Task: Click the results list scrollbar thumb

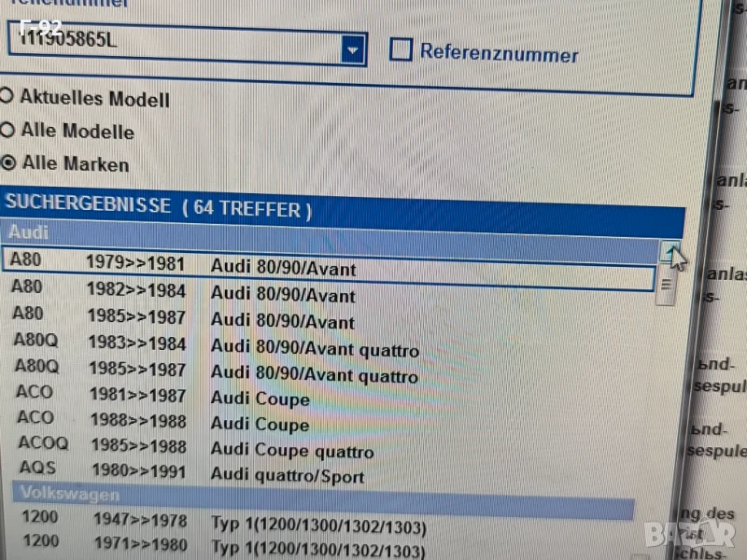Action: [666, 285]
